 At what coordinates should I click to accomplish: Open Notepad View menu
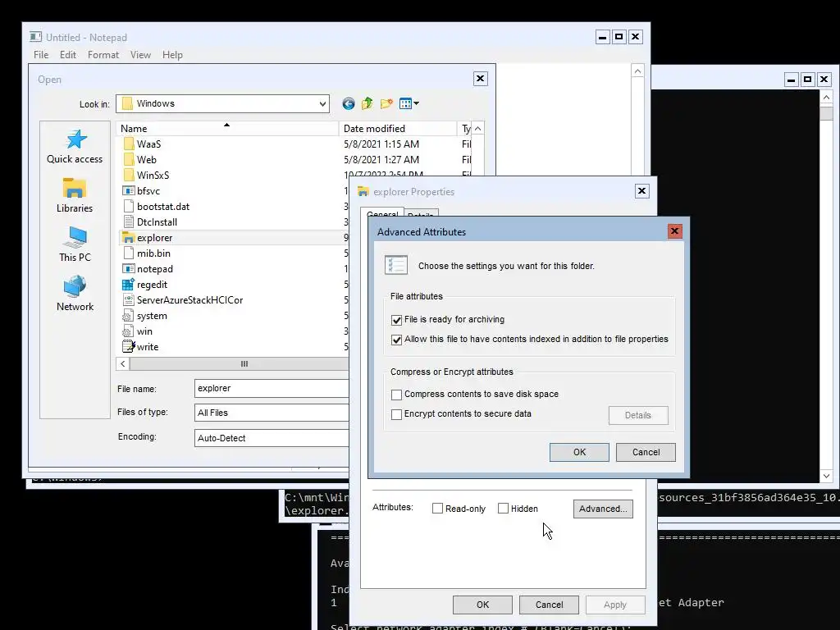(x=140, y=55)
